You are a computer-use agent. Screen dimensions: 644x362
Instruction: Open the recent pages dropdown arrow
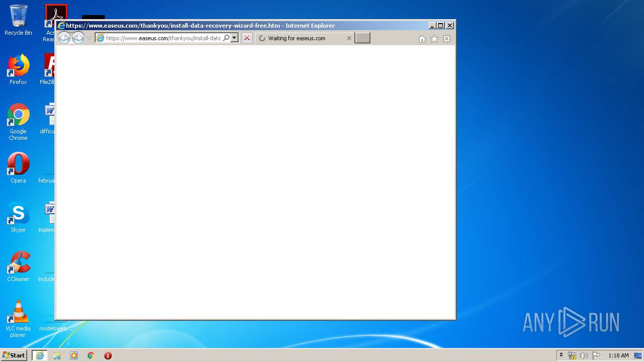[x=89, y=38]
